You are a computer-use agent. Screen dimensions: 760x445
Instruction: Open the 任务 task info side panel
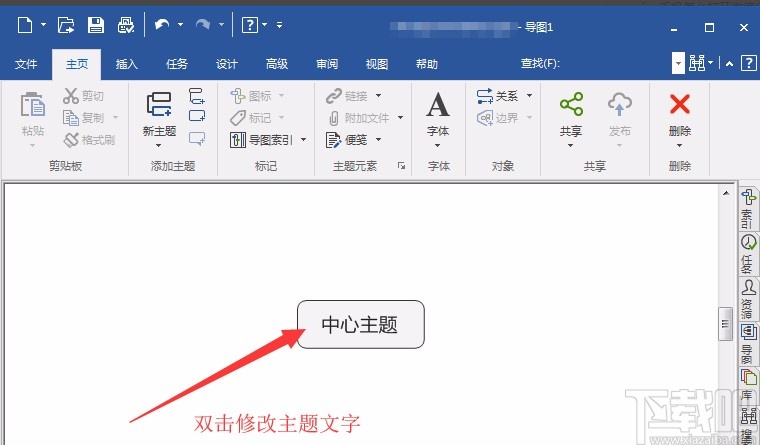tap(748, 255)
